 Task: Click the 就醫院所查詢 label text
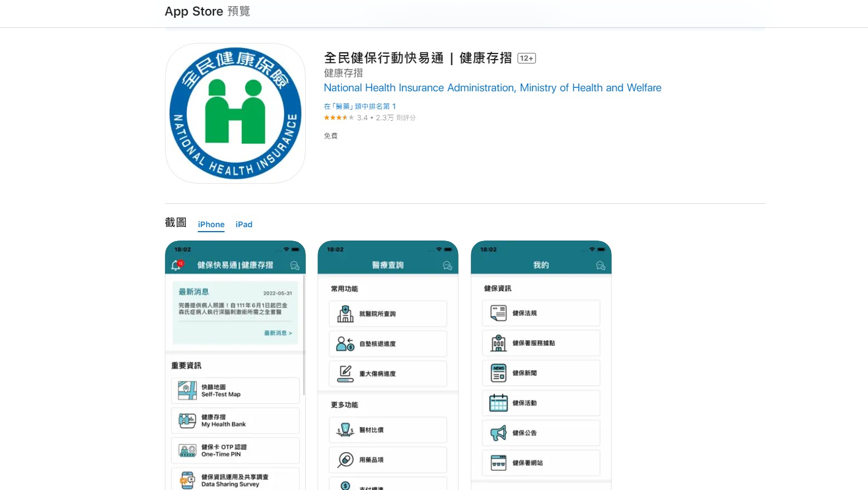[x=377, y=314]
